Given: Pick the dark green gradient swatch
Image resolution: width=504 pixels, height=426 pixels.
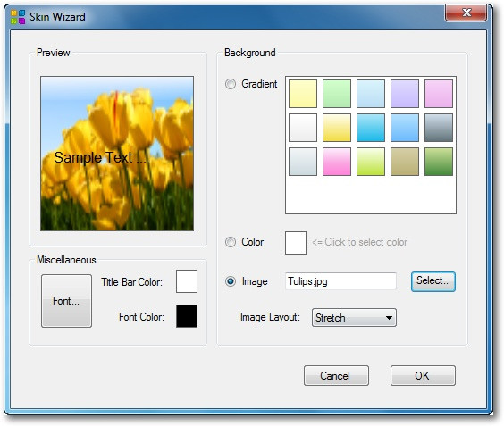Looking at the screenshot, I should click(439, 162).
